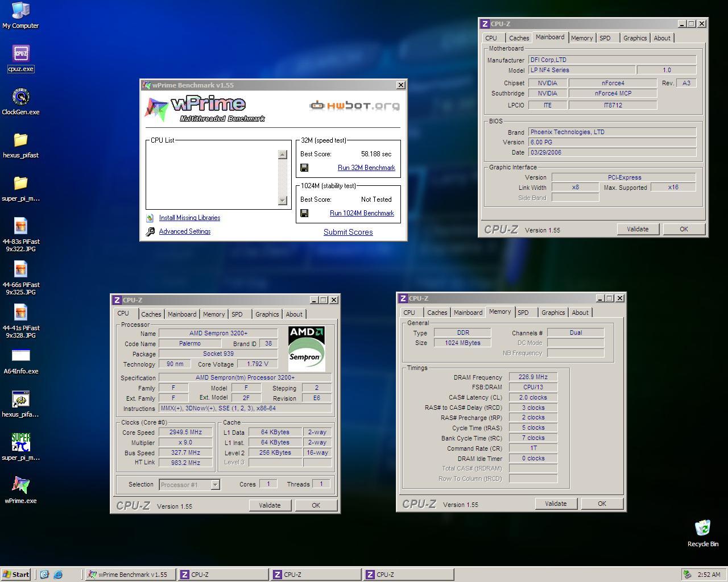Open Advanced Settings link in wPrime
This screenshot has width=728, height=582.
[x=185, y=231]
